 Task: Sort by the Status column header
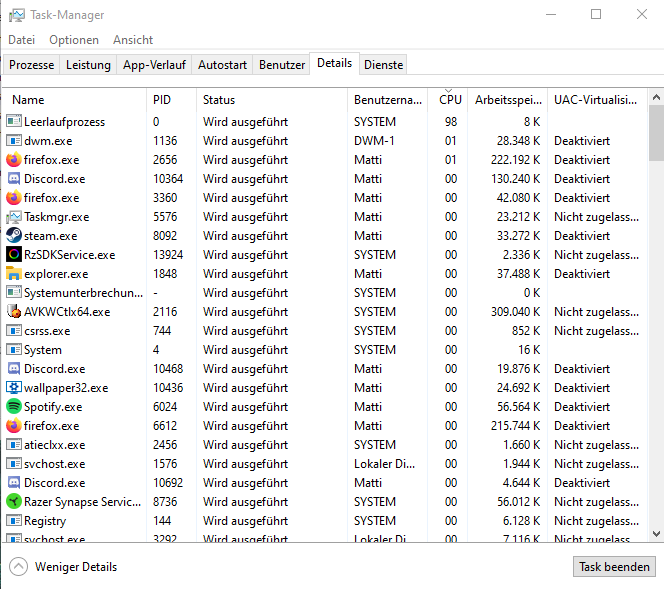click(x=272, y=100)
